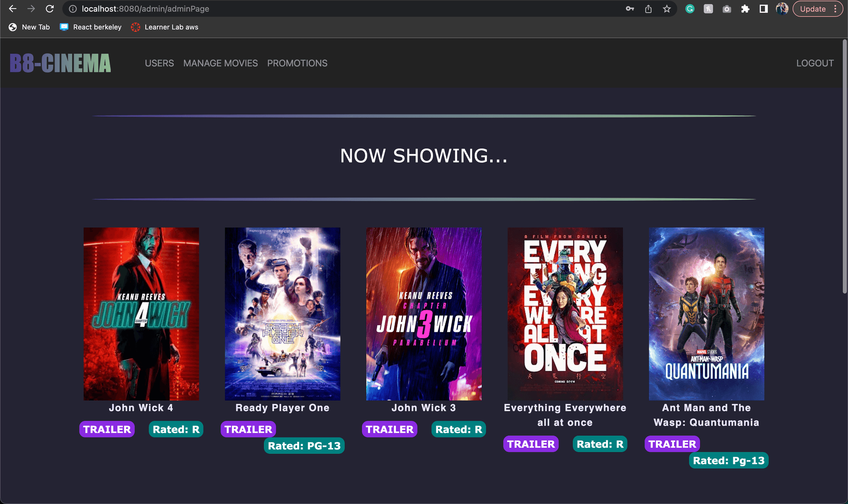848x504 pixels.
Task: Play the John Wick 3 TRAILER
Action: tap(390, 429)
